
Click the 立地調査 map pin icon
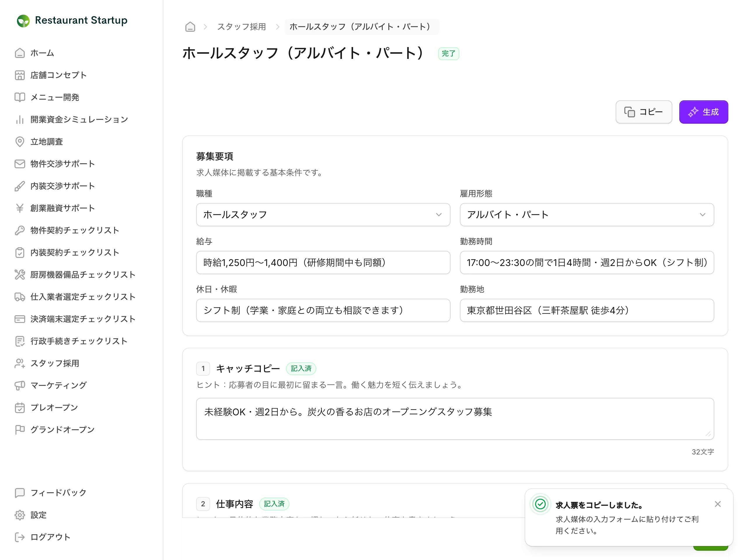pos(20,142)
